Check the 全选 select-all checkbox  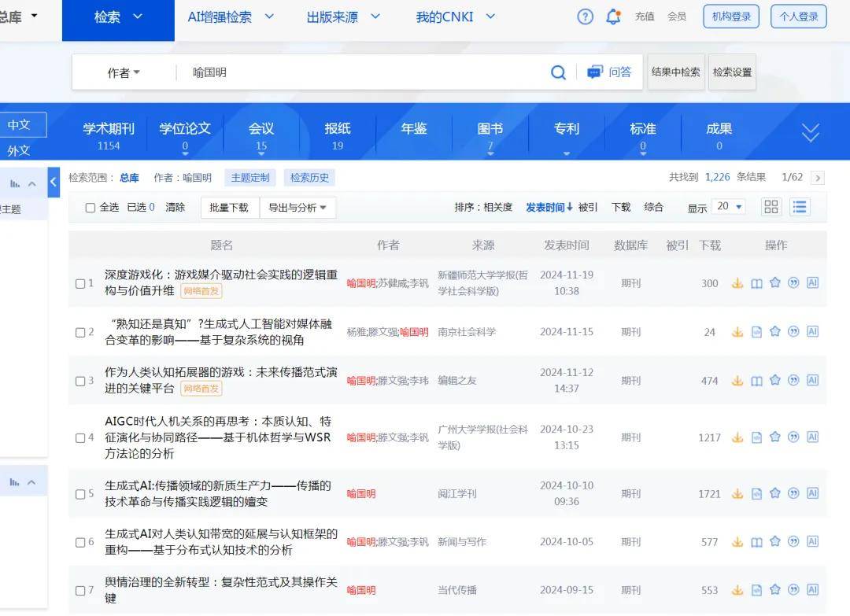(91, 207)
